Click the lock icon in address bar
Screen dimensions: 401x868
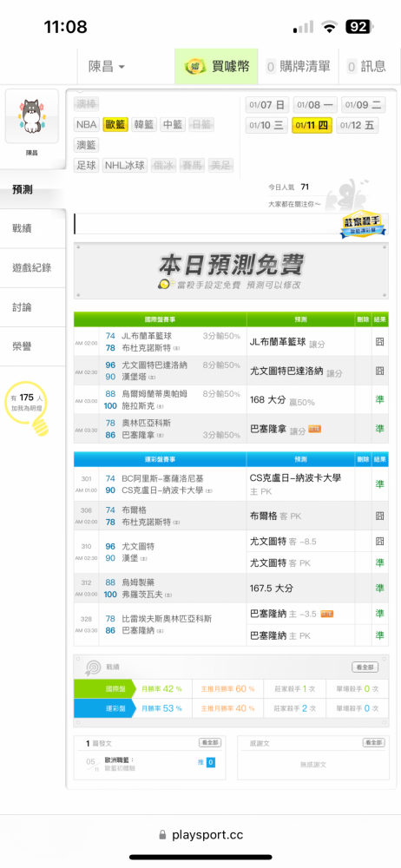click(x=162, y=835)
